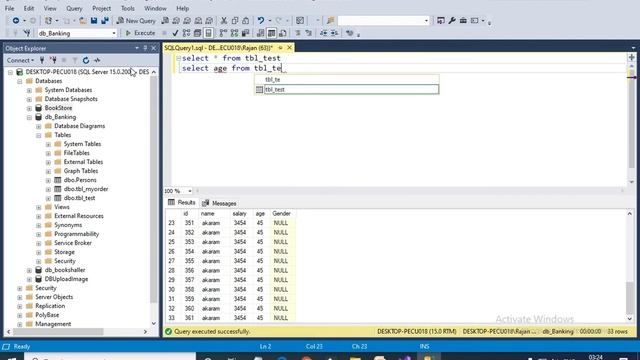Click the Gender column header

click(x=281, y=213)
